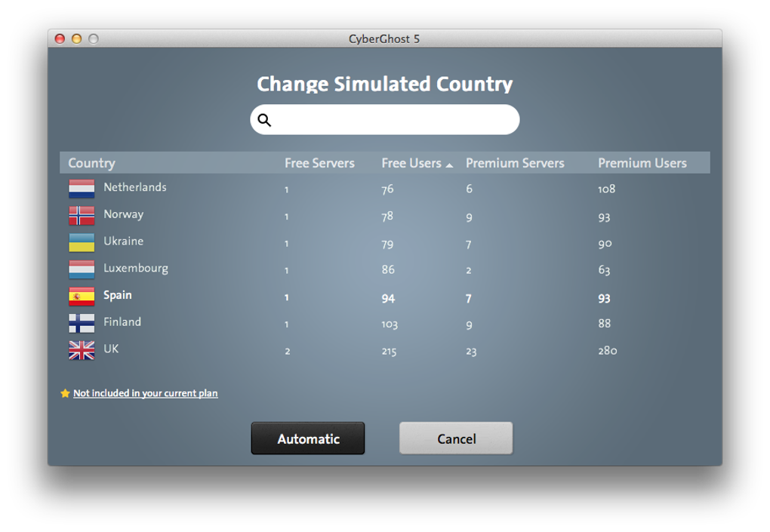Click the magnifying glass search icon

point(264,120)
